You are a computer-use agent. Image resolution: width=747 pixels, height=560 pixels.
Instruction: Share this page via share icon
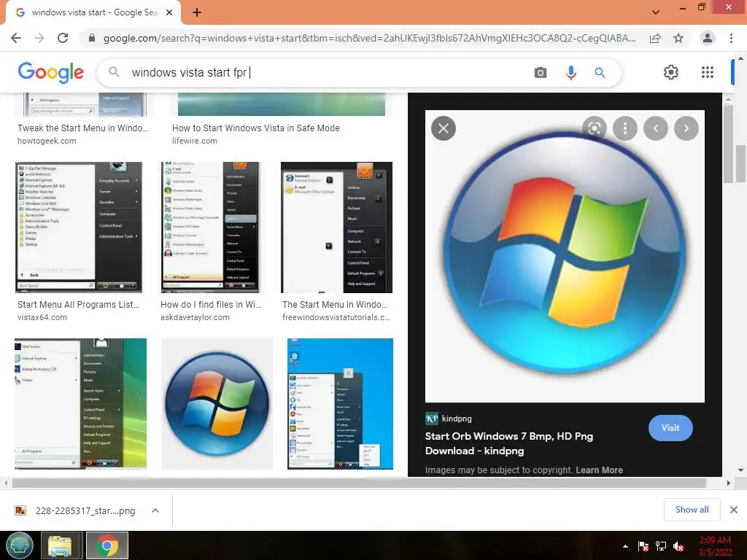pyautogui.click(x=655, y=38)
